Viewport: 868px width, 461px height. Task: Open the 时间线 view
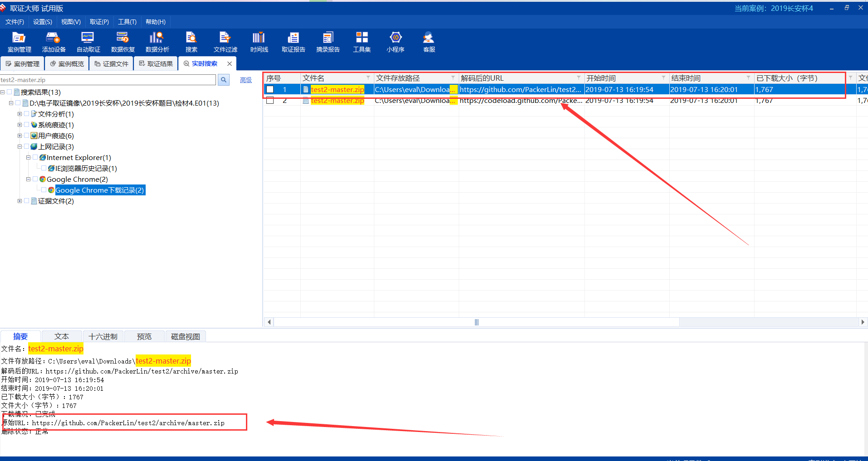tap(259, 42)
